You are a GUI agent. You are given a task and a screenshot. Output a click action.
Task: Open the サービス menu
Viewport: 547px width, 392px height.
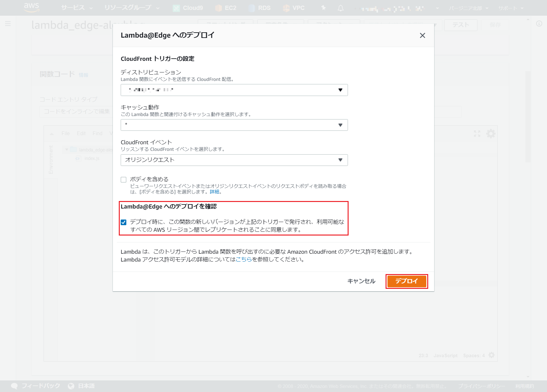pos(77,8)
